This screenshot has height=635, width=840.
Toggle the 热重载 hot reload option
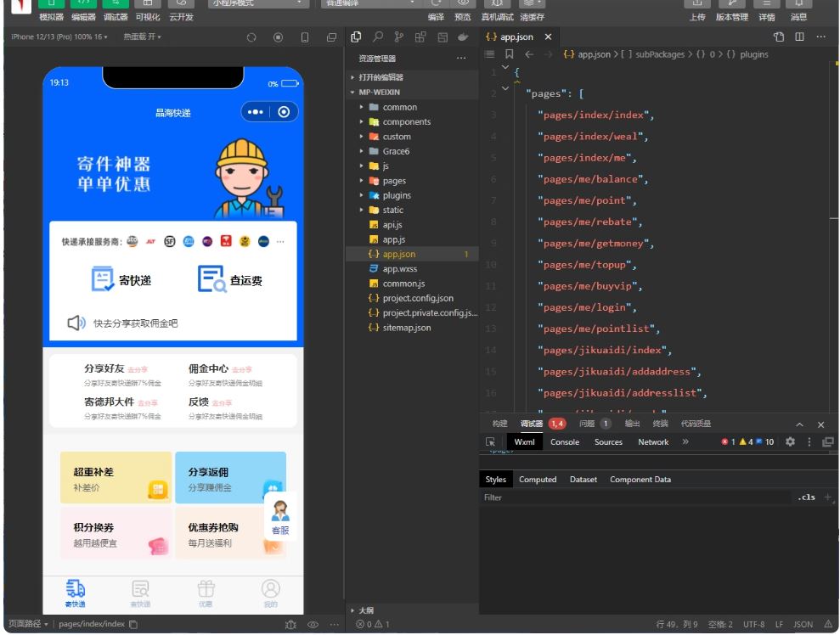point(141,37)
